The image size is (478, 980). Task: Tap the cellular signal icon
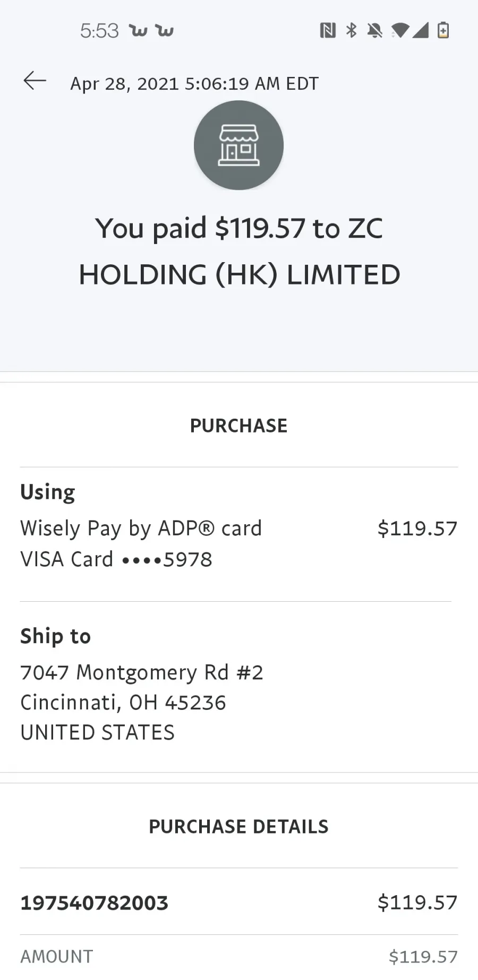coord(420,31)
